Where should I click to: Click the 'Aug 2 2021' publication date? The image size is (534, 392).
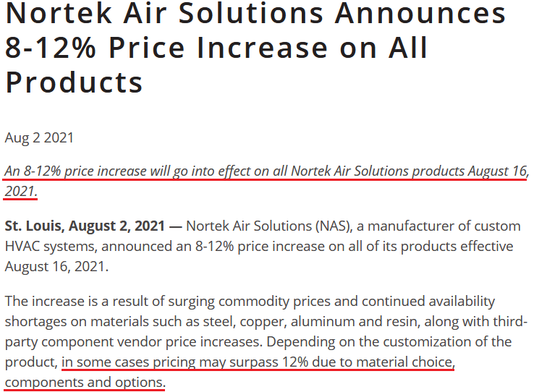[x=39, y=138]
